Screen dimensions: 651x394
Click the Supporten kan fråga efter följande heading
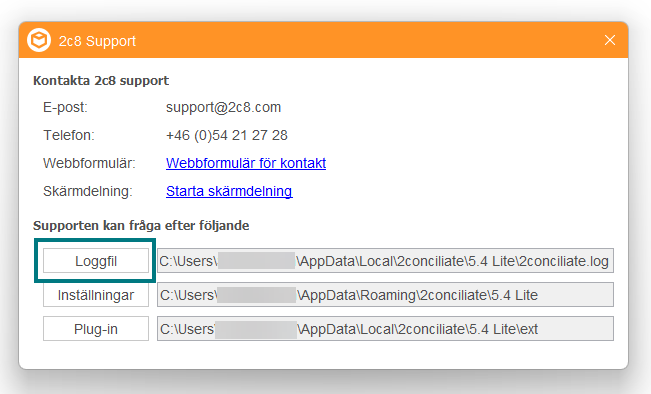[x=141, y=225]
